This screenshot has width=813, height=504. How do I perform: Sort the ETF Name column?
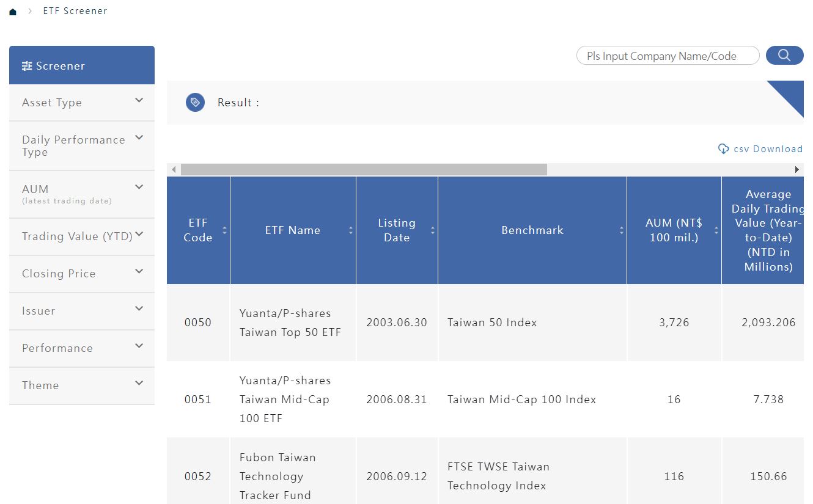point(351,230)
